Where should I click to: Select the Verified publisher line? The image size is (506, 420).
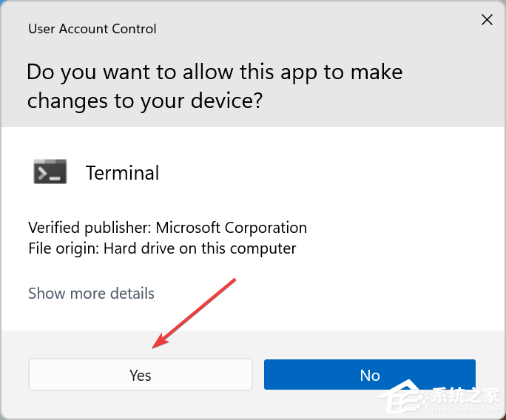(167, 228)
